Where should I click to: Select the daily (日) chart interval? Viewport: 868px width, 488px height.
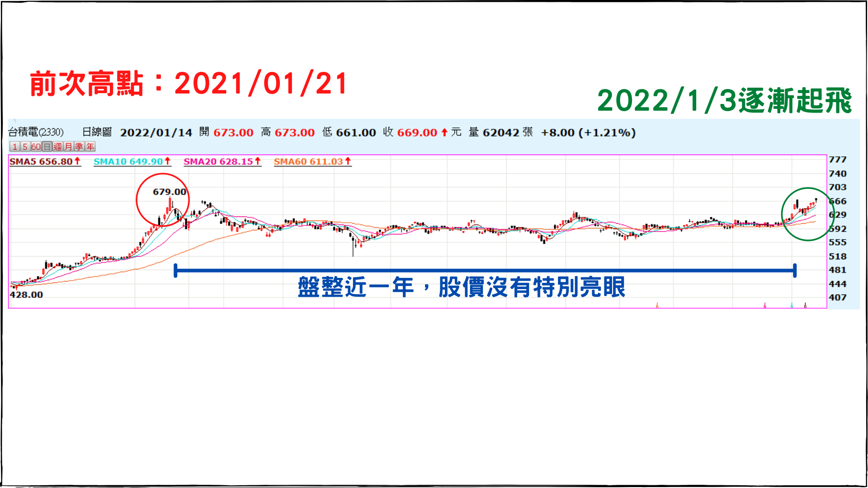[x=47, y=147]
